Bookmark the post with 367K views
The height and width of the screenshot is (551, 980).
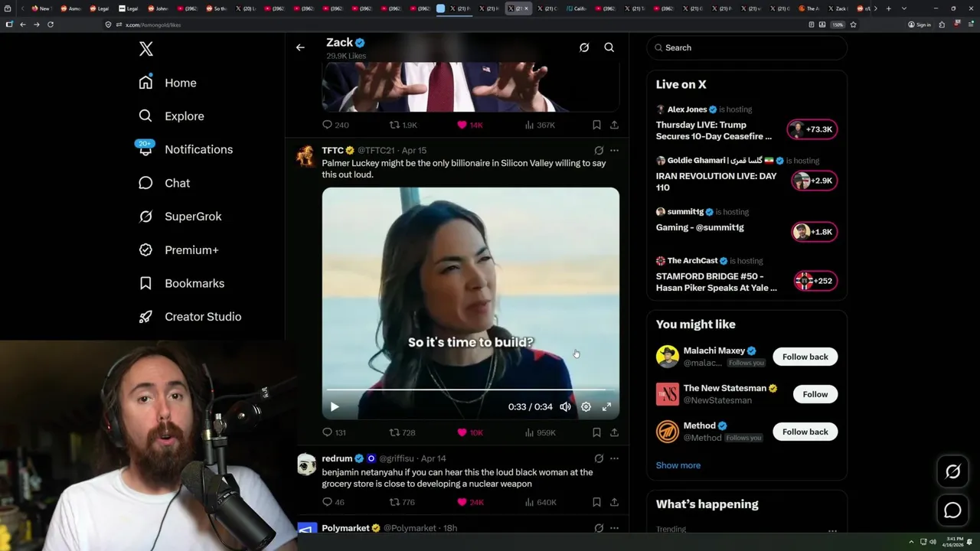(596, 125)
